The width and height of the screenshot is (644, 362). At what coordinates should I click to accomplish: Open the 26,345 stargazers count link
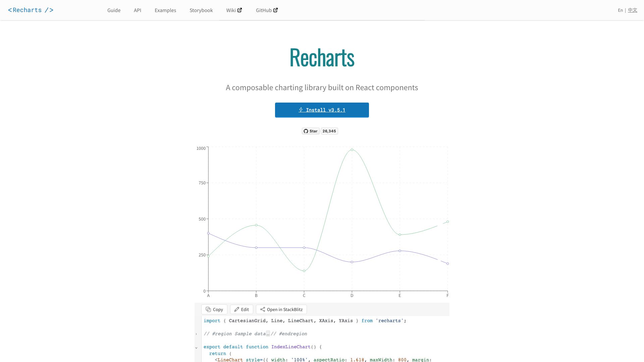[329, 131]
